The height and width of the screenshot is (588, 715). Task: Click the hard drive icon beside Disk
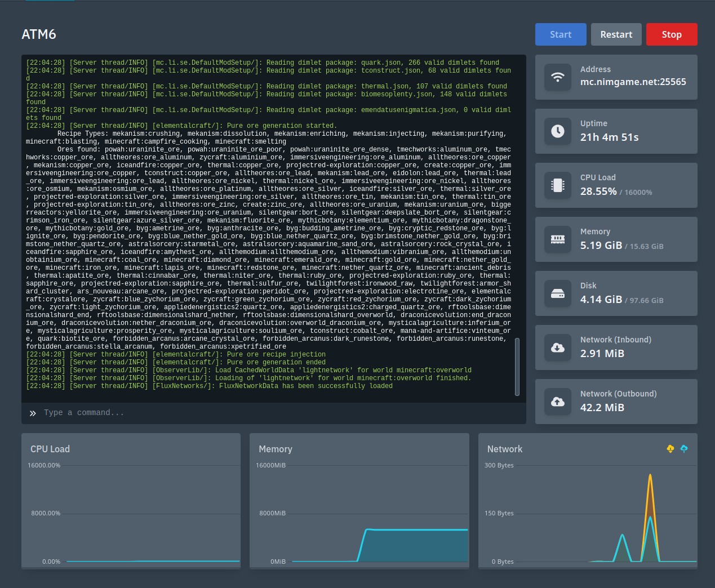[x=557, y=293]
